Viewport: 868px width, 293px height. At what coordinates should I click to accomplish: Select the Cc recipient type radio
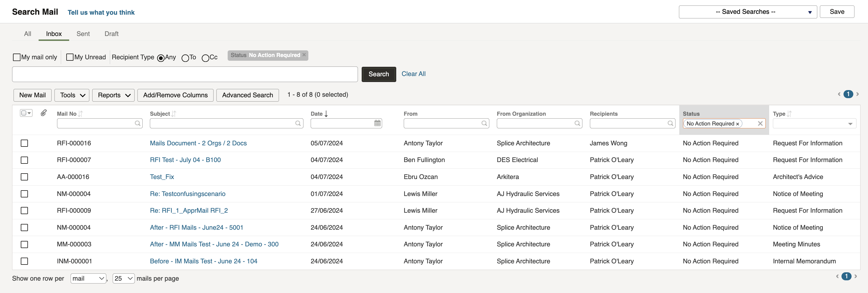[x=205, y=58]
